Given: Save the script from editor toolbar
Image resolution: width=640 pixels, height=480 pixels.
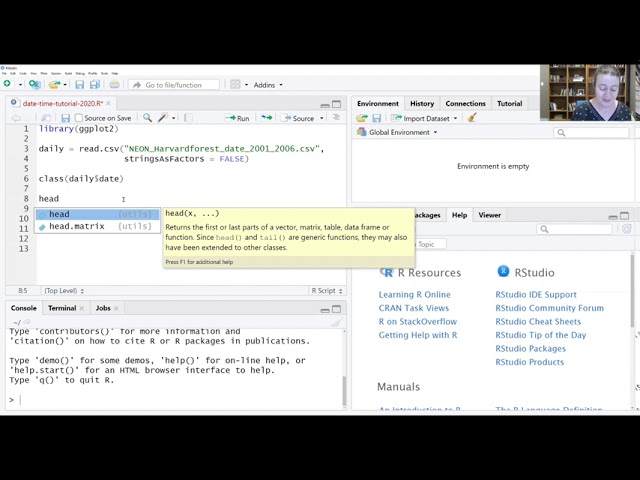Looking at the screenshot, I should (65, 118).
